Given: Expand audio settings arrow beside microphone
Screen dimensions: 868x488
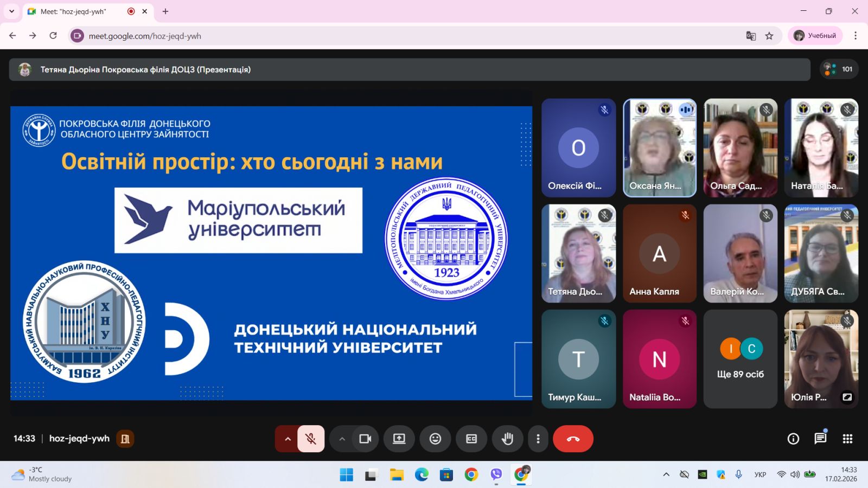Looking at the screenshot, I should tap(288, 439).
